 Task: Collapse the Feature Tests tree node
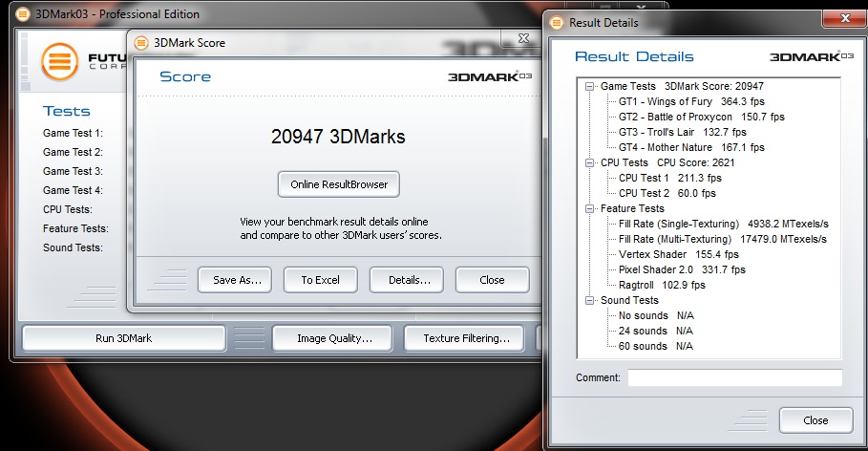589,209
